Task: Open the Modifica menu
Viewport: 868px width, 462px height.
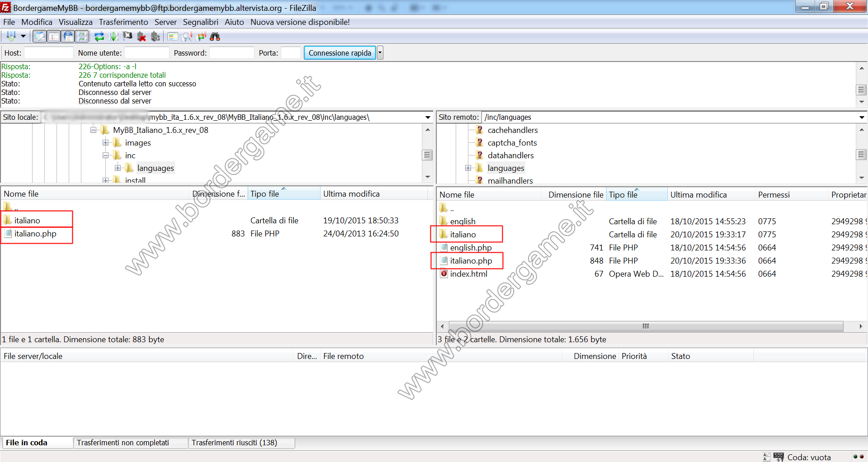Action: [37, 22]
